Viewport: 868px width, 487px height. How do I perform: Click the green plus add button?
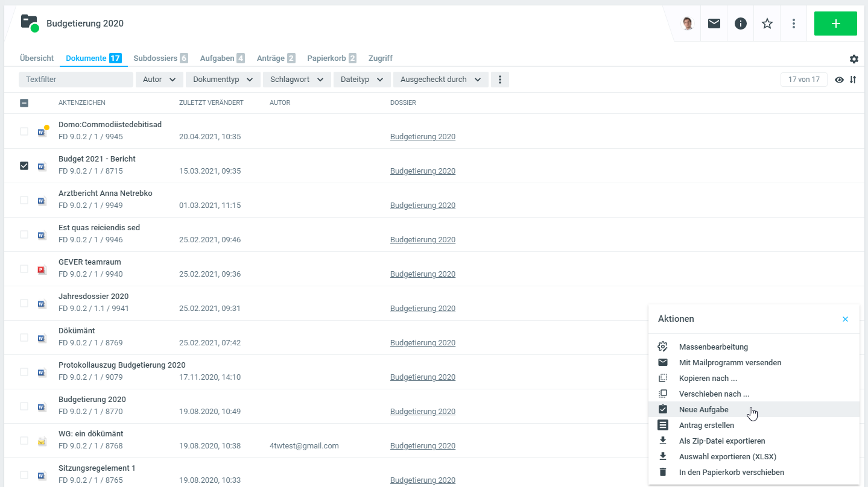coord(835,24)
